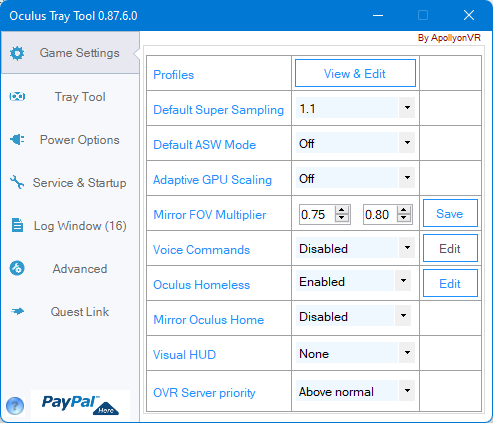The image size is (493, 423).
Task: Expand Adaptive GPU Scaling dropdown
Action: 407,178
